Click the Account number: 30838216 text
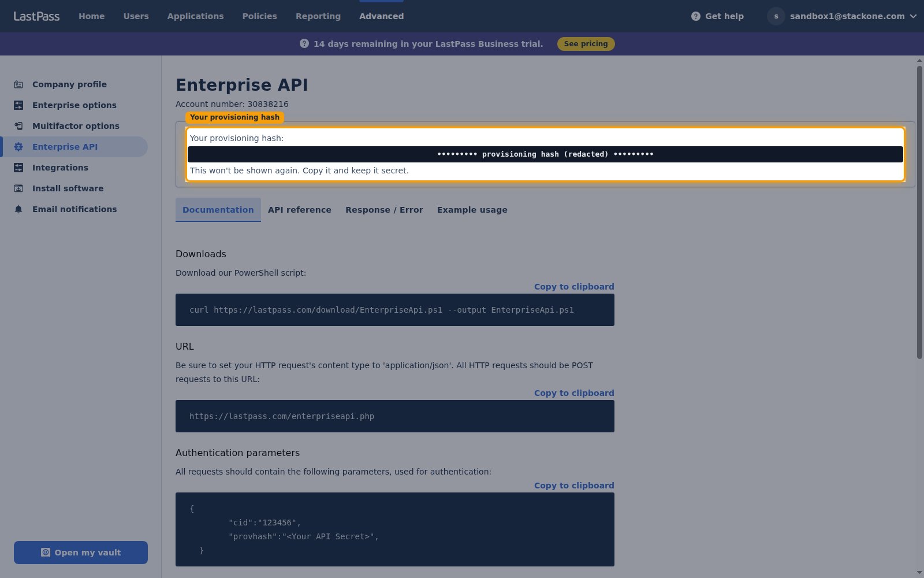Image resolution: width=924 pixels, height=578 pixels. pos(232,104)
